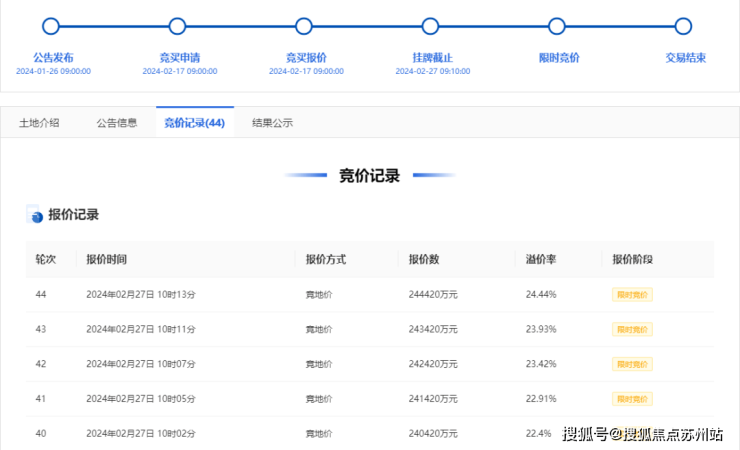Click the 公告发布 timeline step circle

[51, 26]
